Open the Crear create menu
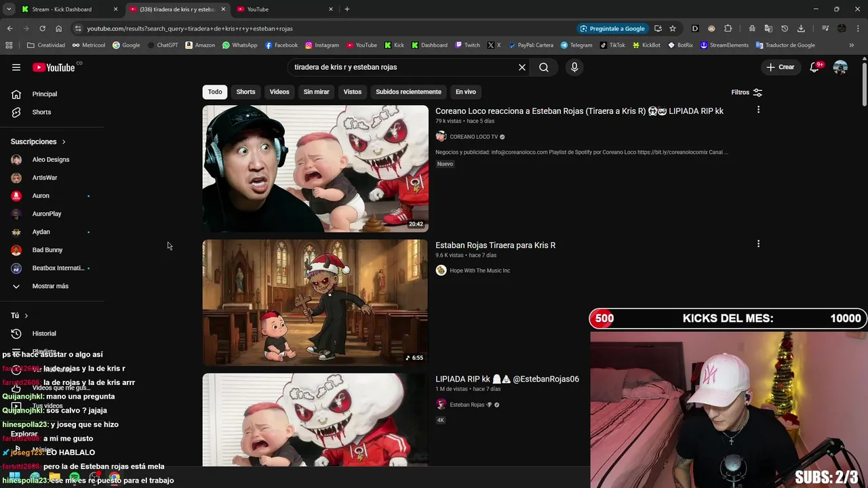868x488 pixels. coord(780,67)
